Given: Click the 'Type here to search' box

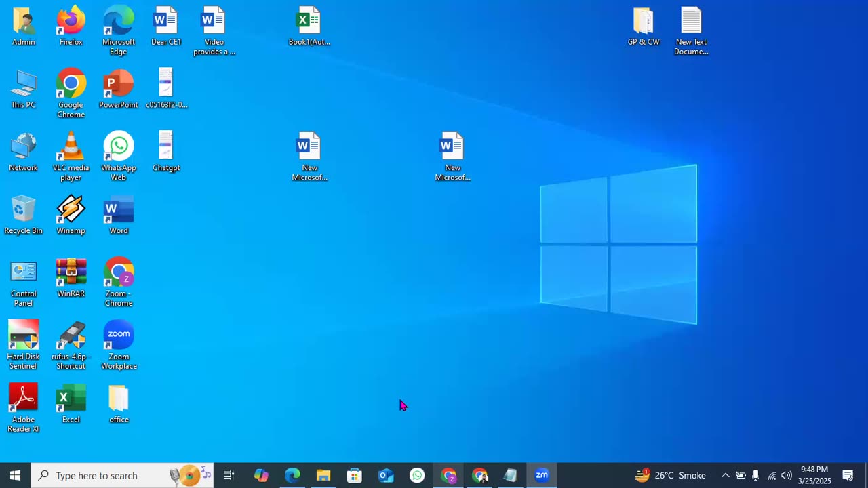Looking at the screenshot, I should point(122,475).
